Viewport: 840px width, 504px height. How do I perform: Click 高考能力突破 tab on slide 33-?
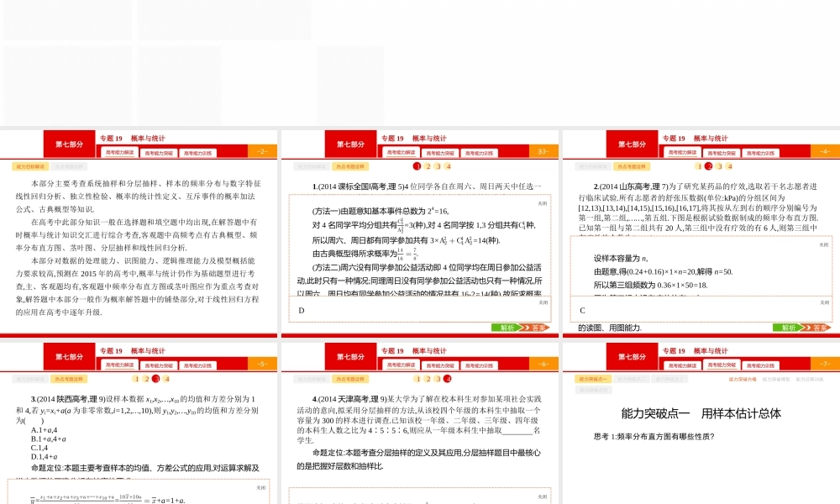pyautogui.click(x=440, y=153)
